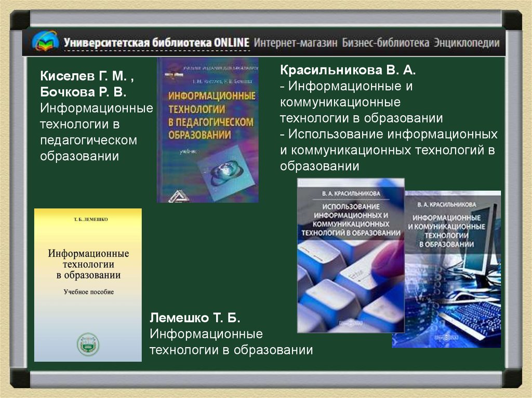Click the publisher logo on Киселев book cover
This screenshot has width=532, height=398.
click(178, 197)
